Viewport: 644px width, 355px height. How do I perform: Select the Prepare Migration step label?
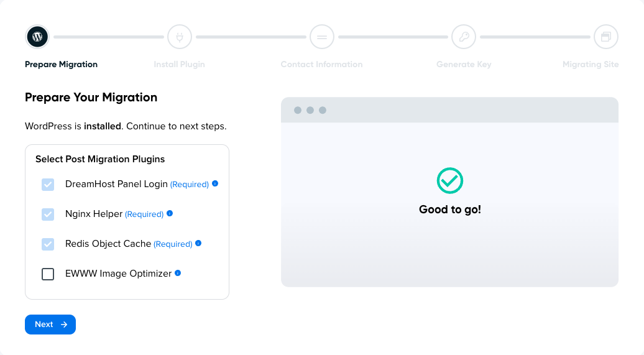click(x=61, y=65)
